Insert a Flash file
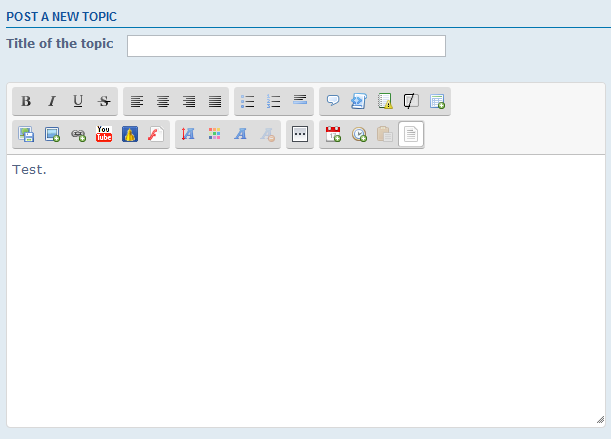 156,134
